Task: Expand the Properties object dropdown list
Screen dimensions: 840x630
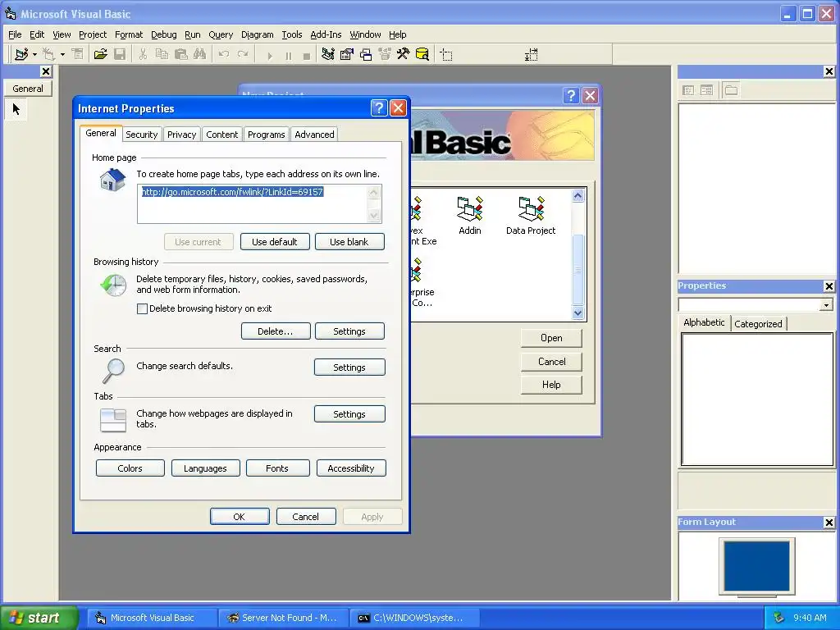Action: pyautogui.click(x=826, y=305)
